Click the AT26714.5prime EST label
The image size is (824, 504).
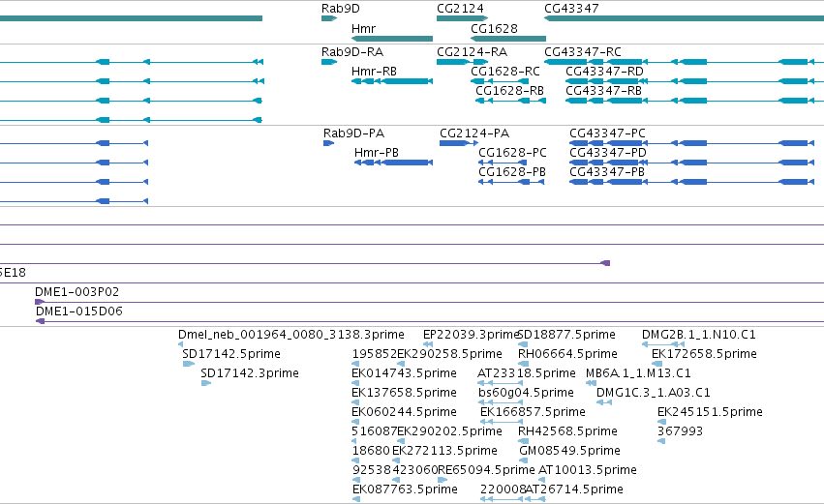(x=574, y=489)
